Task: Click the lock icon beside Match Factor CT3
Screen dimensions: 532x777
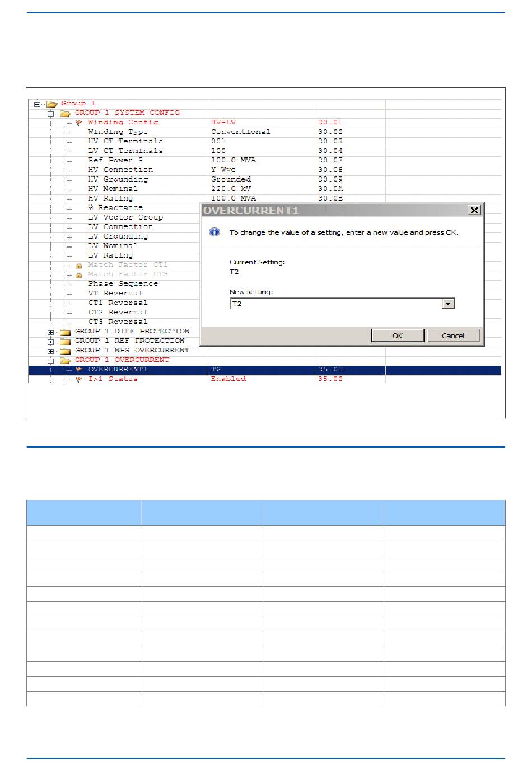Action: [79, 275]
